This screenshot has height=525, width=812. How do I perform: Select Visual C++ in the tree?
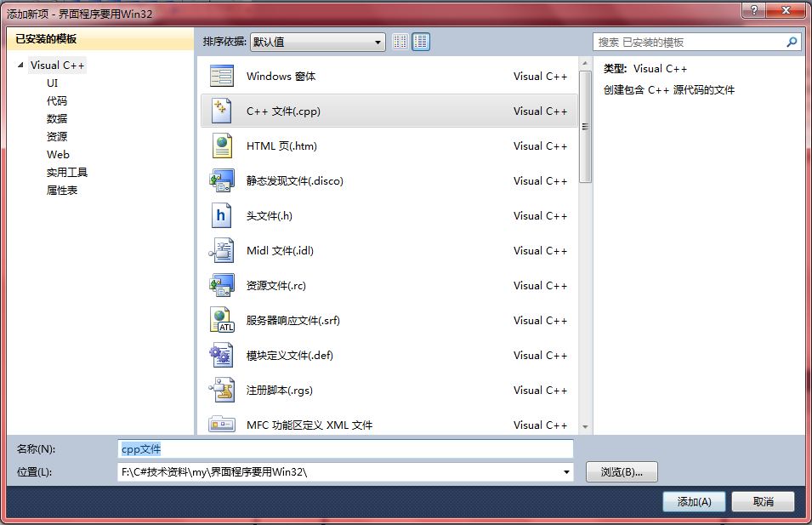click(x=57, y=66)
